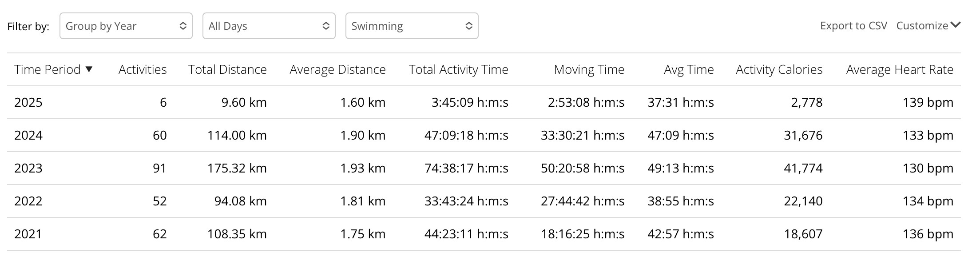Select the 2025 row

click(28, 102)
